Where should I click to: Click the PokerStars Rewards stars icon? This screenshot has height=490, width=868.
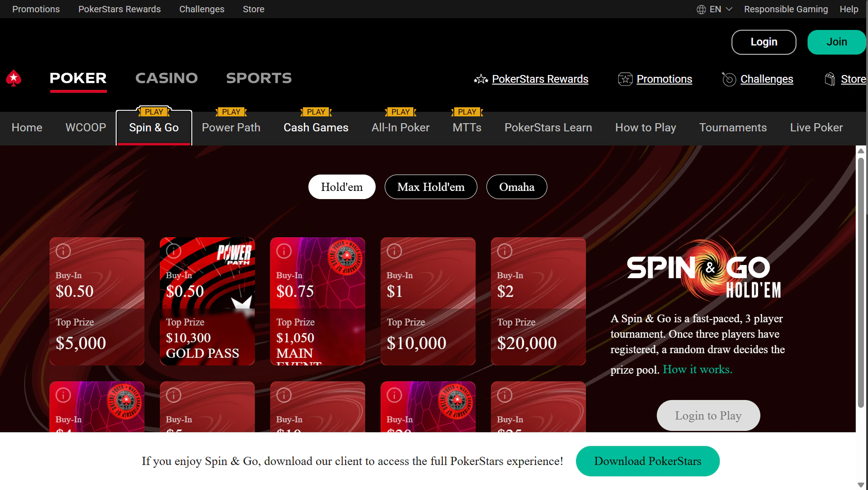481,79
